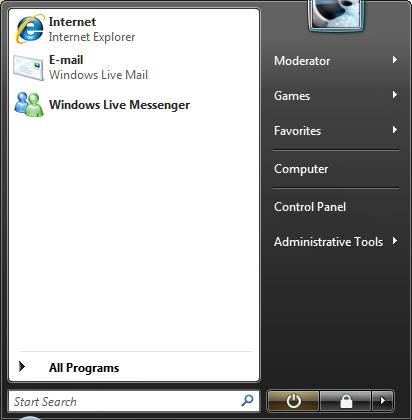412x420 pixels.
Task: Open Internet Explorer from its icon
Action: 30,29
